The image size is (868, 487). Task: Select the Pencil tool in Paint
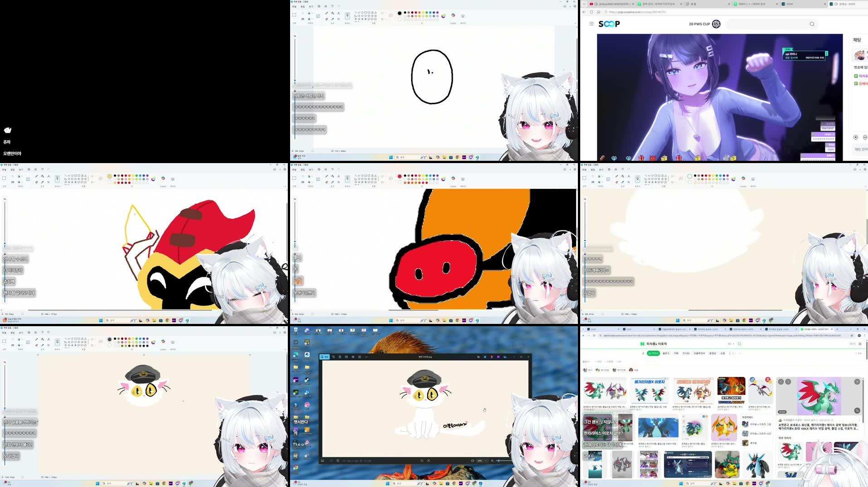326,14
